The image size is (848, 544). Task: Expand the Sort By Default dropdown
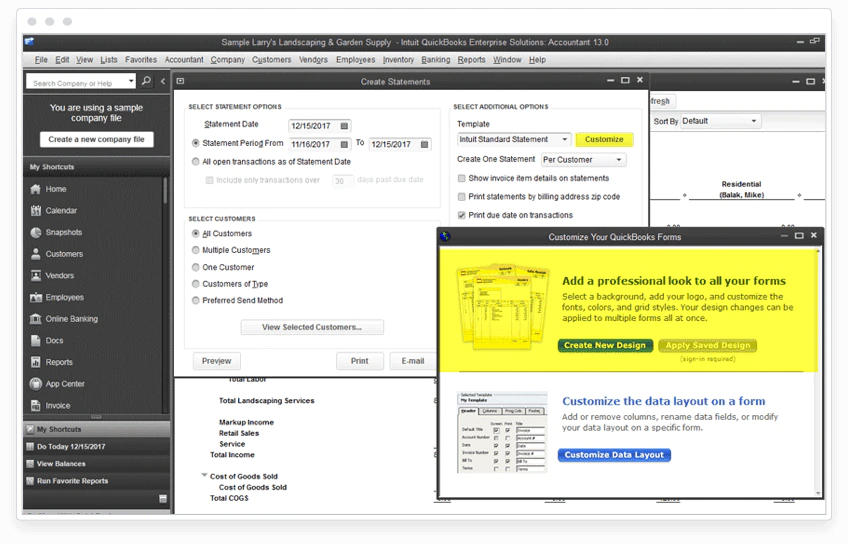(x=721, y=121)
